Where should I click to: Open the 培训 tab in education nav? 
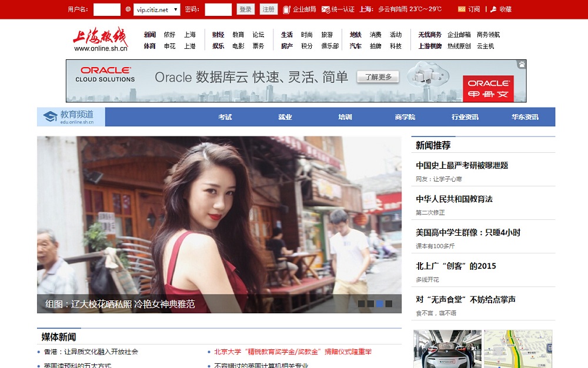coord(345,117)
